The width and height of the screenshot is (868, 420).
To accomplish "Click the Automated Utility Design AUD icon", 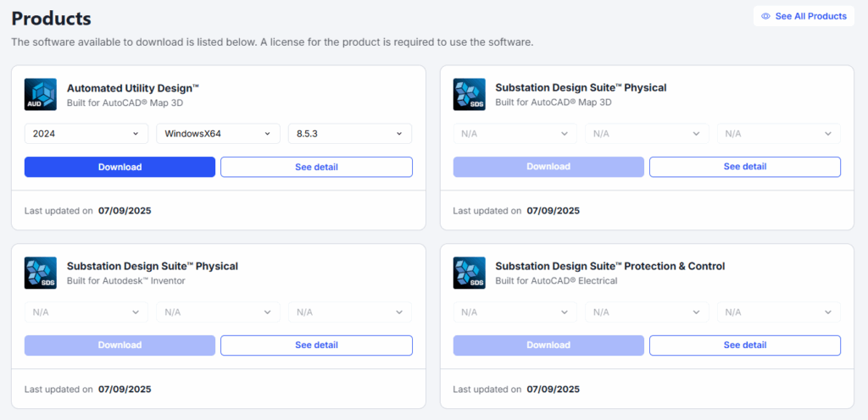I will (x=41, y=94).
